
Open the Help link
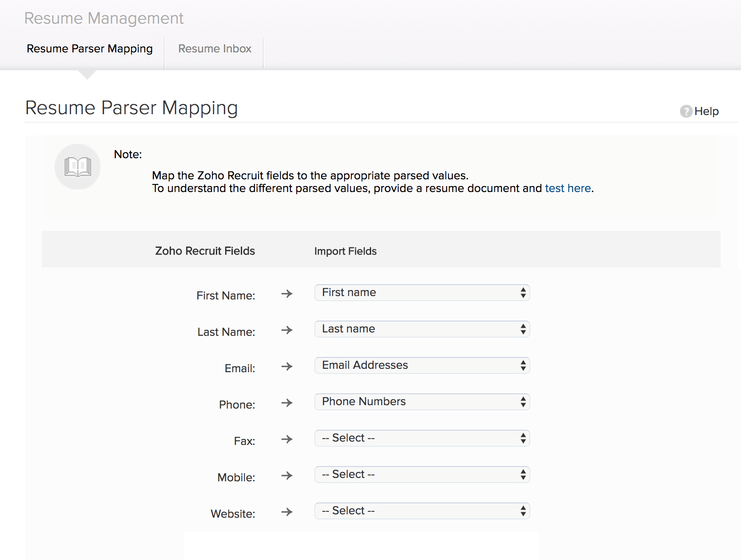706,111
